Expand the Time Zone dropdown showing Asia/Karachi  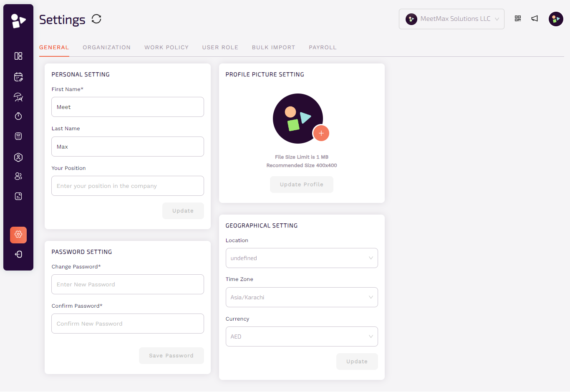point(301,297)
